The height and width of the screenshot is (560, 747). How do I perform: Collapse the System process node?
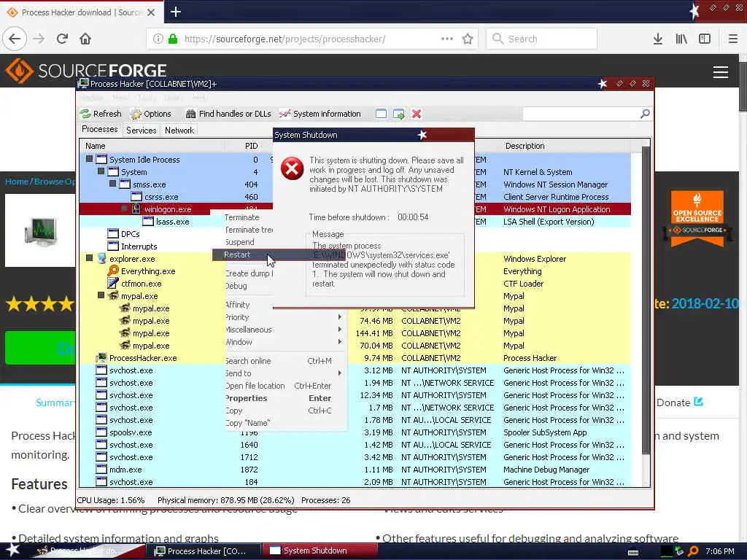[101, 171]
